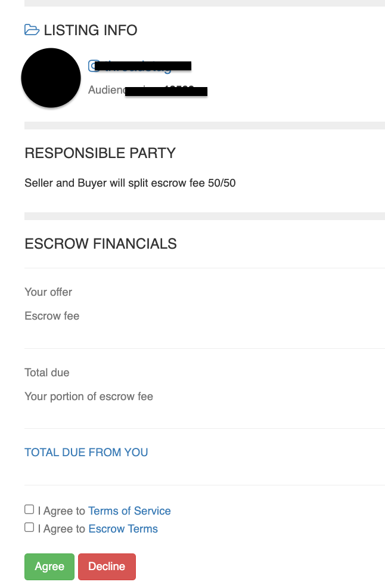
Task: Click the open folder icon beside Listing Info
Action: tap(32, 30)
